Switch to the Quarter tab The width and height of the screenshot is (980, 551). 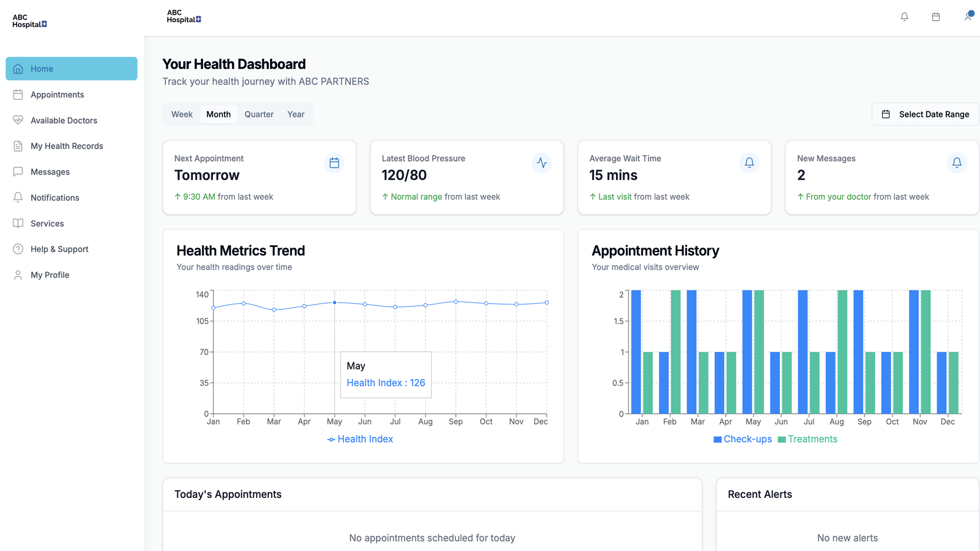click(259, 114)
